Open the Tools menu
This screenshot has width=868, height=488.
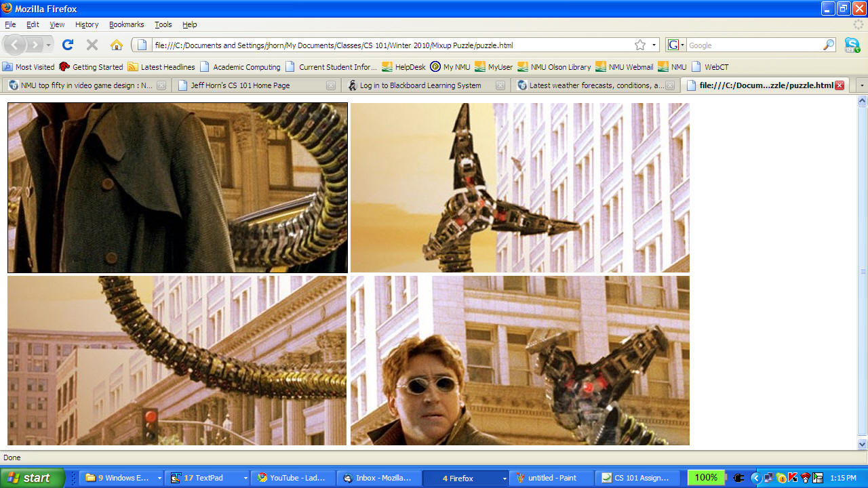coord(163,24)
